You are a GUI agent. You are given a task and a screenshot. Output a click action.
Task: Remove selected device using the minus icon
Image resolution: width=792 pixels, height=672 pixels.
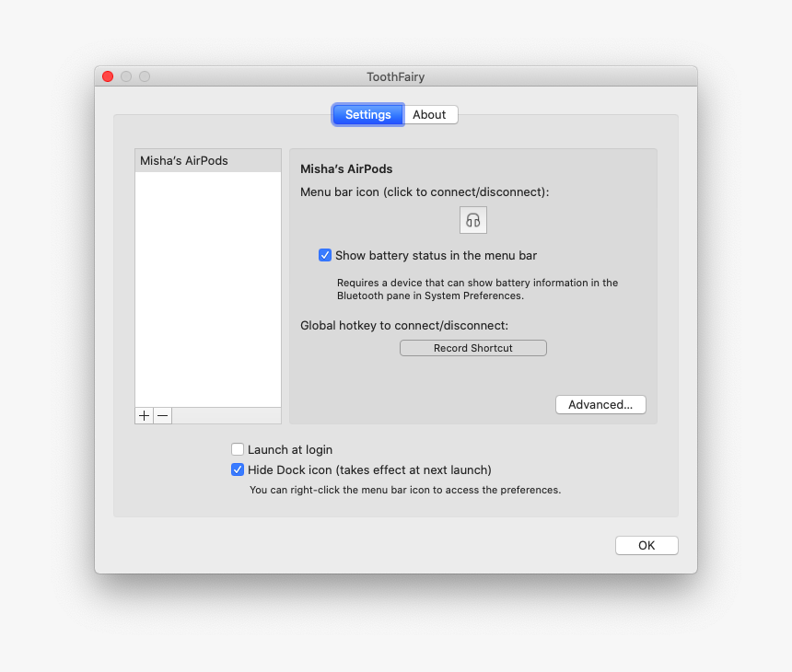[162, 415]
